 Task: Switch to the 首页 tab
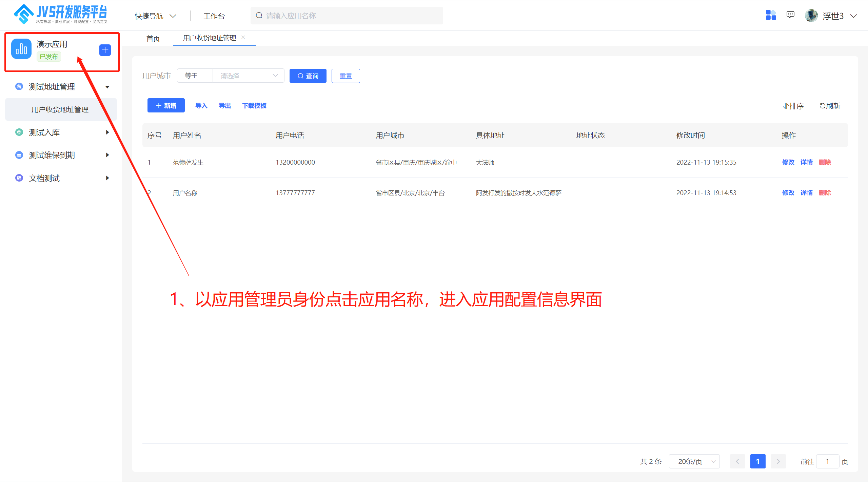[153, 39]
